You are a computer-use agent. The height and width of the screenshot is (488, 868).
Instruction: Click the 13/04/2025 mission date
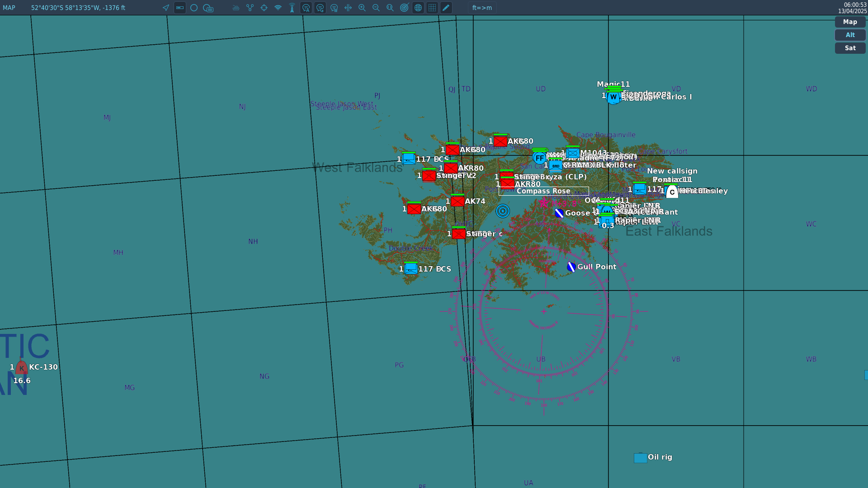(852, 11)
